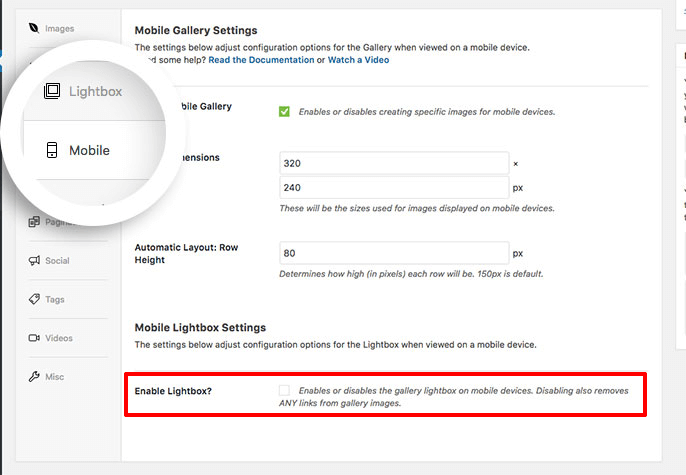This screenshot has height=475, width=686.
Task: Click the Mobile phone icon
Action: 52,150
